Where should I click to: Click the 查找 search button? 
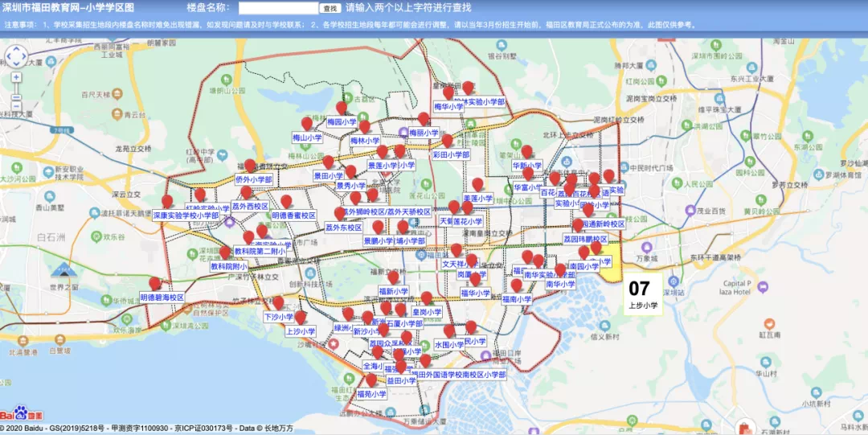click(330, 8)
